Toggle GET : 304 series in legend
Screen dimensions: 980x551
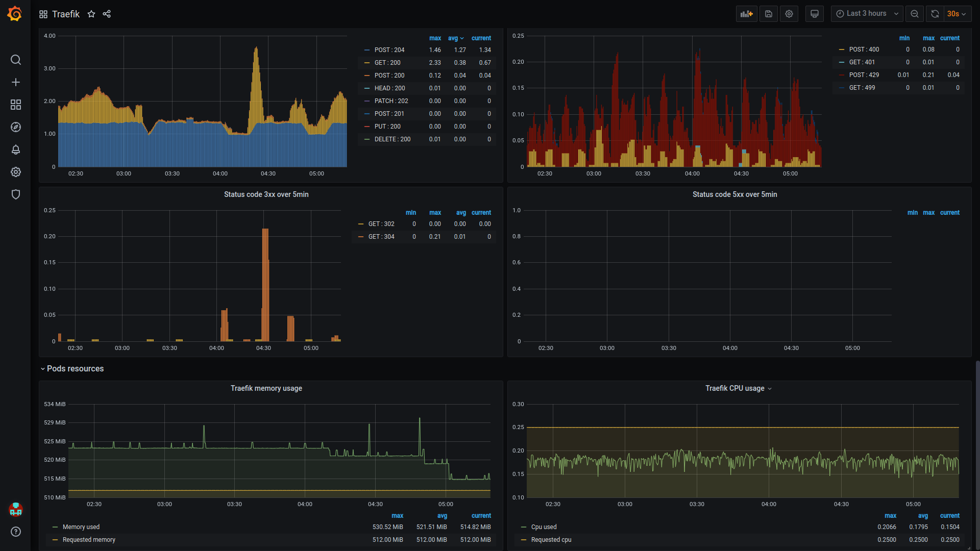coord(381,237)
